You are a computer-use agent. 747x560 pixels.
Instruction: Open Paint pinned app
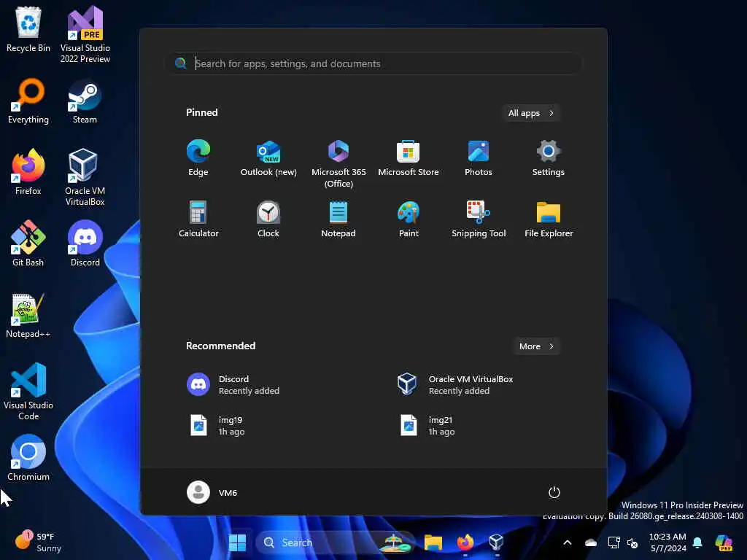click(409, 219)
